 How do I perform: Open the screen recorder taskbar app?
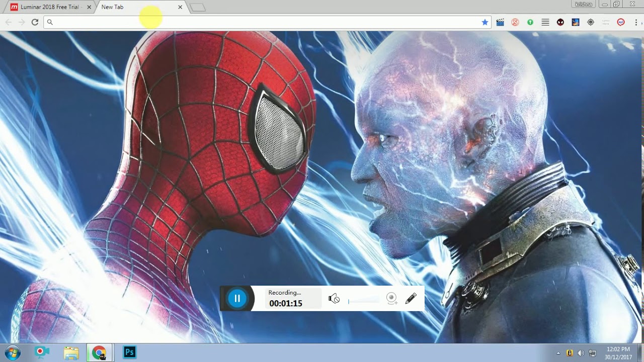[x=42, y=352]
